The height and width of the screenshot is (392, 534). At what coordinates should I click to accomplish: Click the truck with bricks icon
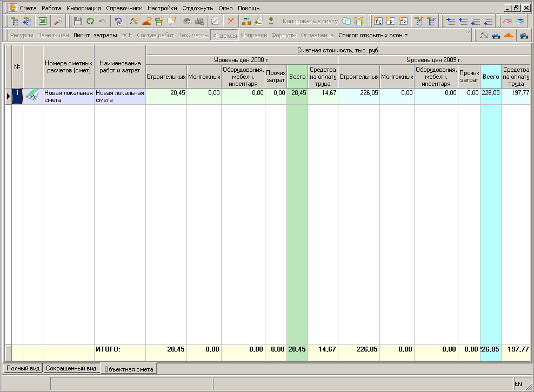524,35
